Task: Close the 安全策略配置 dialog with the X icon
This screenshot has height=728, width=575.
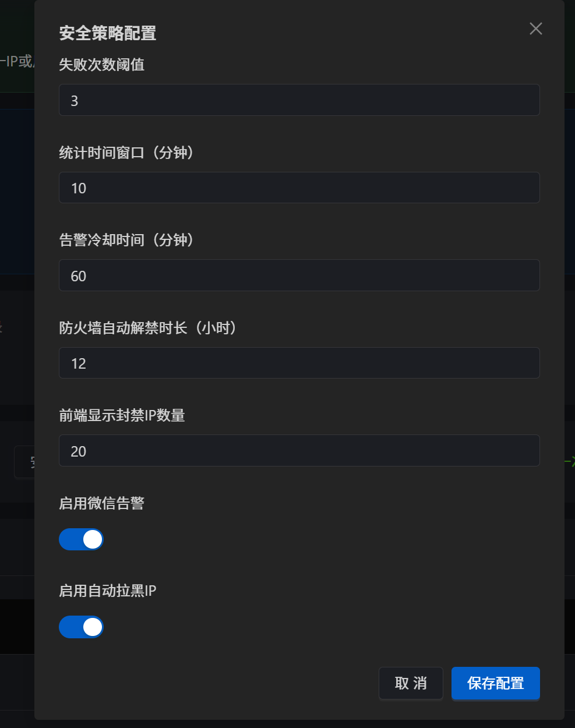Action: pos(535,29)
